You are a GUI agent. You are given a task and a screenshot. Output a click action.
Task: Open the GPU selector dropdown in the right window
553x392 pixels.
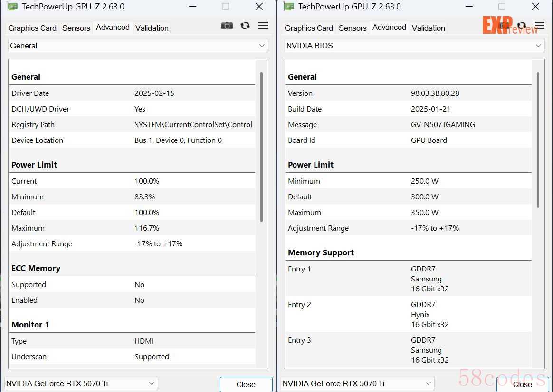[358, 383]
